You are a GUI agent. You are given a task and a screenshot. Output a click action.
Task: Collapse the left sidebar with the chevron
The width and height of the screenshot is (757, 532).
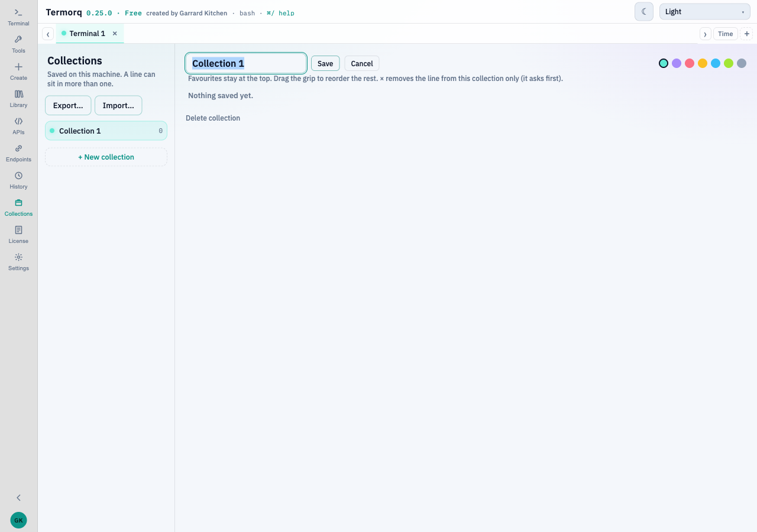pyautogui.click(x=18, y=498)
